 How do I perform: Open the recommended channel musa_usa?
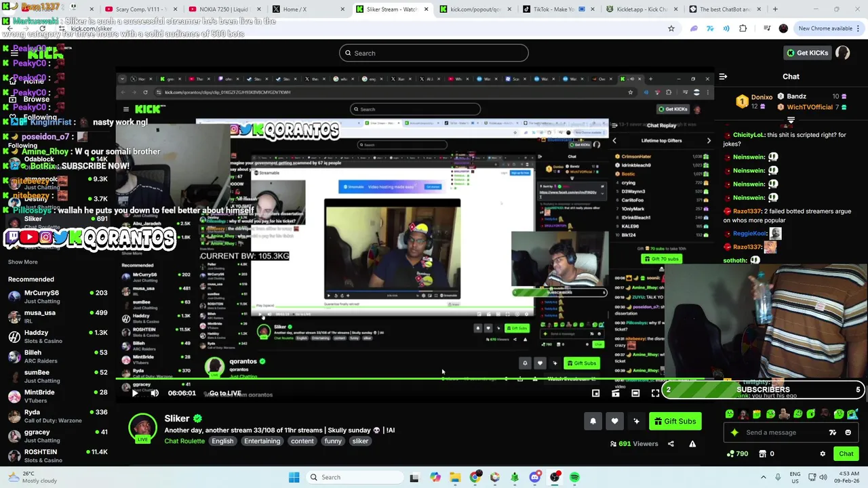pyautogui.click(x=58, y=317)
